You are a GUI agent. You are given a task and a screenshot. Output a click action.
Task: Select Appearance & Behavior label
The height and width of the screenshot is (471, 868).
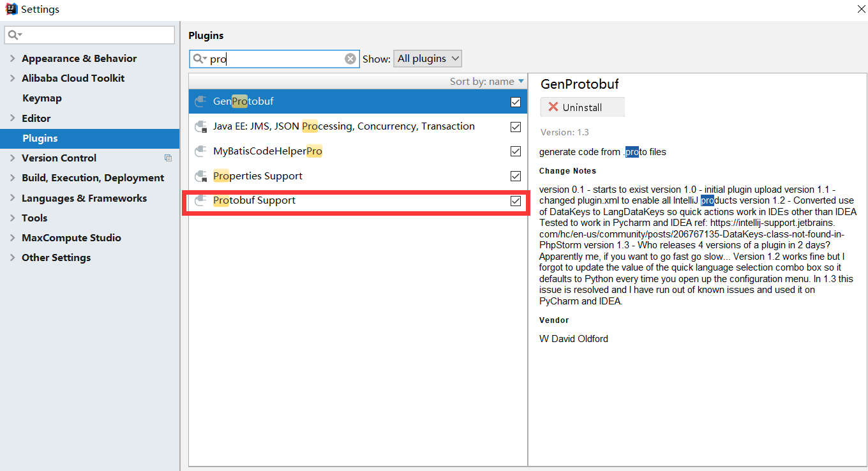click(x=79, y=59)
